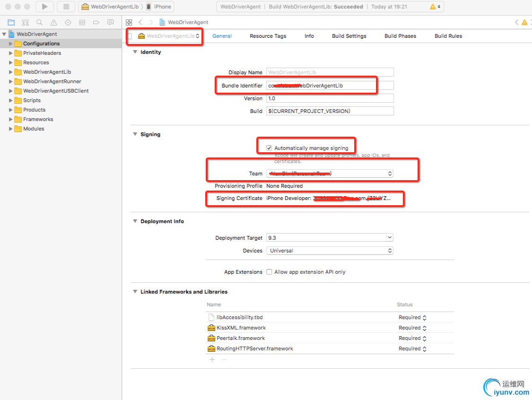Expand the Configurations folder

[10, 43]
